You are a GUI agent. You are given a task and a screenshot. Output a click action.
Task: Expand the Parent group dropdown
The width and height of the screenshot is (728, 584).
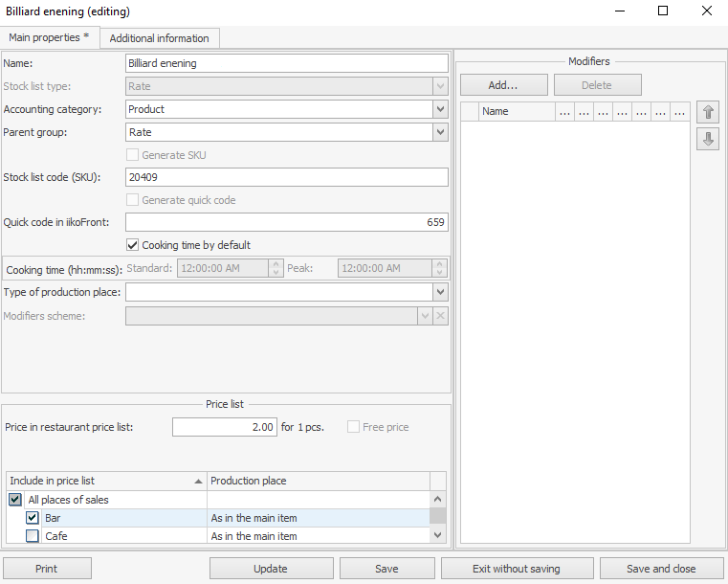(440, 132)
